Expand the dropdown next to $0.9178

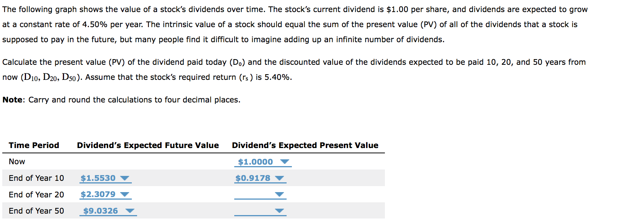pos(280,178)
